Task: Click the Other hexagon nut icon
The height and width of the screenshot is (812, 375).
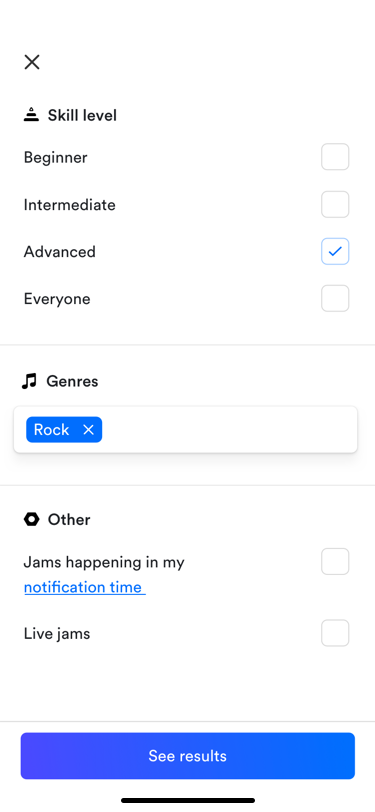Action: click(31, 519)
